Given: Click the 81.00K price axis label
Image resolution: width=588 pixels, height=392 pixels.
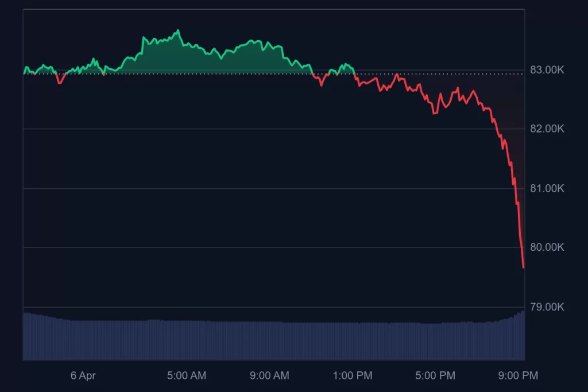Looking at the screenshot, I should coord(547,188).
